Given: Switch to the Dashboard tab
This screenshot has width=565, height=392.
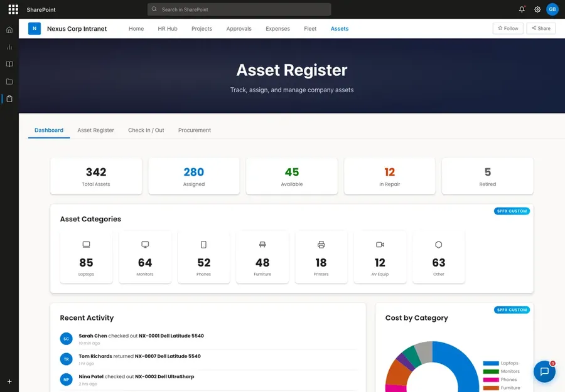Looking at the screenshot, I should 49,130.
